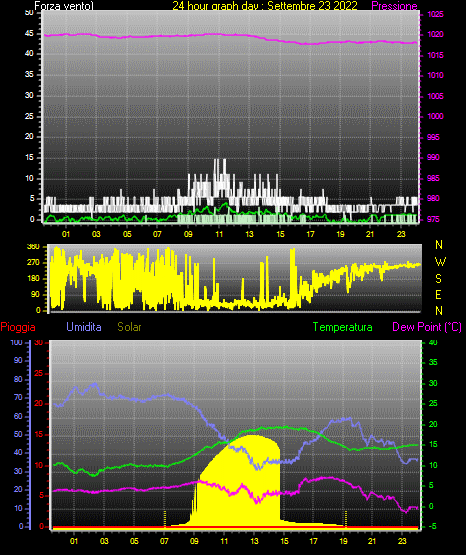
Task: Click the red "Pioggia" legend label
Action: click(18, 327)
